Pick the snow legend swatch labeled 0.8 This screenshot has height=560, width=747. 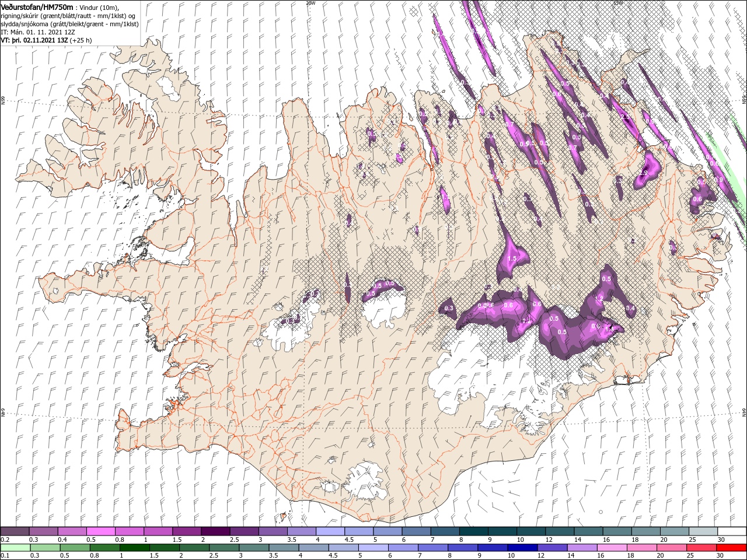click(129, 531)
